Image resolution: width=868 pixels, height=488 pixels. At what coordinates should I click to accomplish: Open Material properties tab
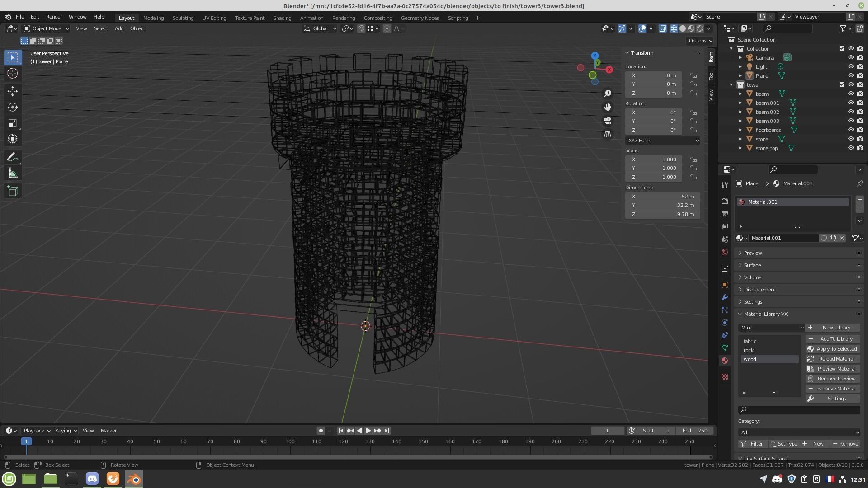[x=725, y=361]
